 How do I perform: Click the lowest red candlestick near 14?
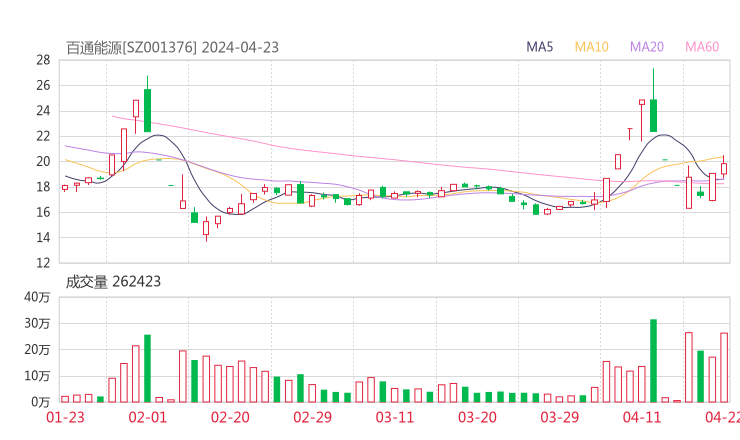(x=206, y=228)
